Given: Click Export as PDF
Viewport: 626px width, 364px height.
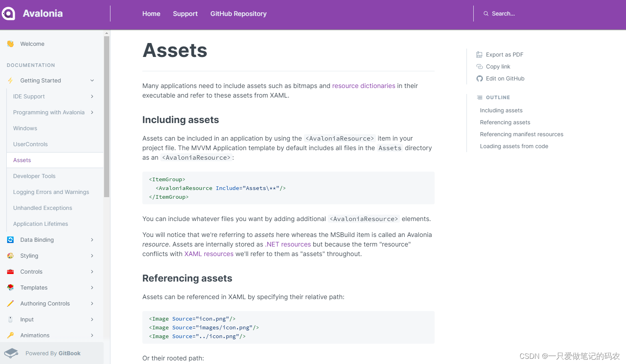Looking at the screenshot, I should tap(504, 55).
